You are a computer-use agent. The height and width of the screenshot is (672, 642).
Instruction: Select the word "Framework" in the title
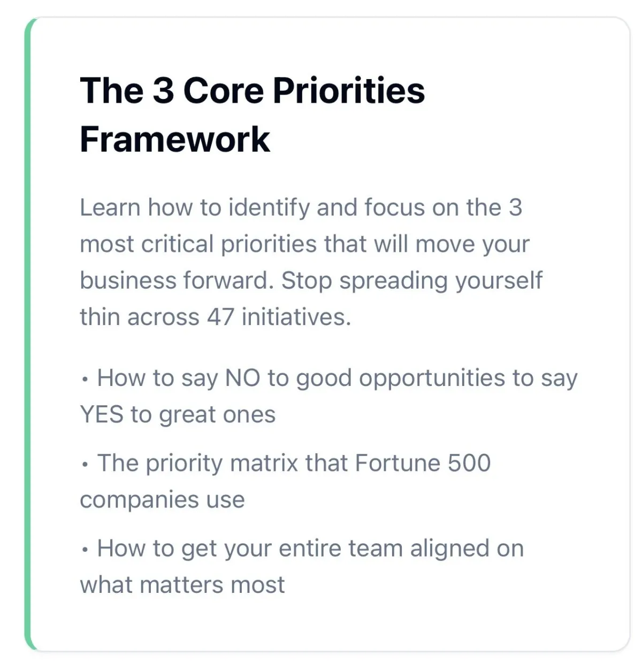175,140
